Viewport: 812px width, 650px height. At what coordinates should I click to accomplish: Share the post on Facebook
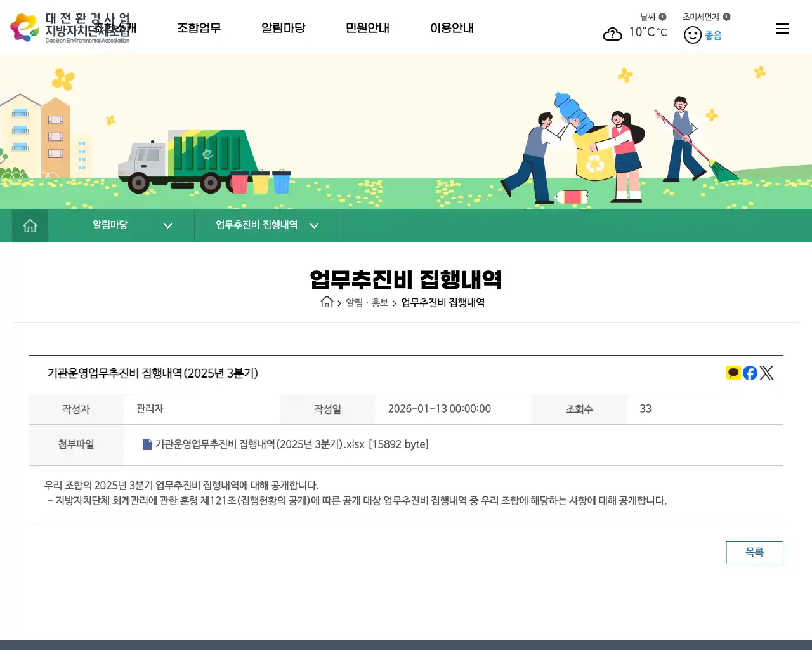[750, 373]
